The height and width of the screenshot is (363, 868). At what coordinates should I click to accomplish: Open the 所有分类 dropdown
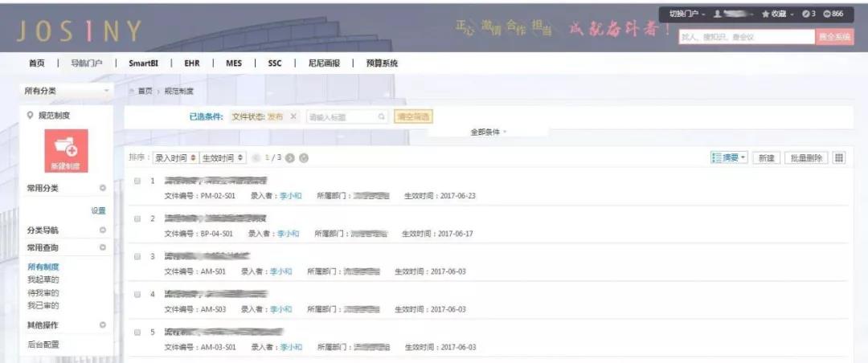[67, 91]
